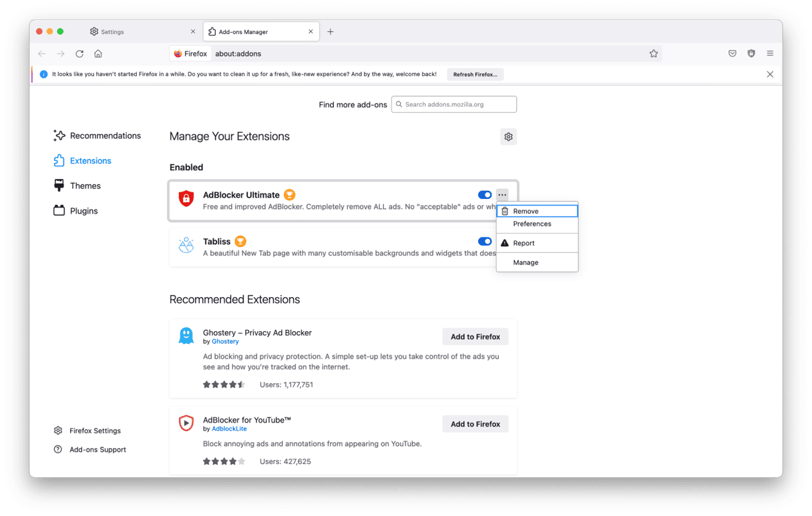The width and height of the screenshot is (812, 516).
Task: Open a new tab with the plus icon
Action: [x=331, y=31]
